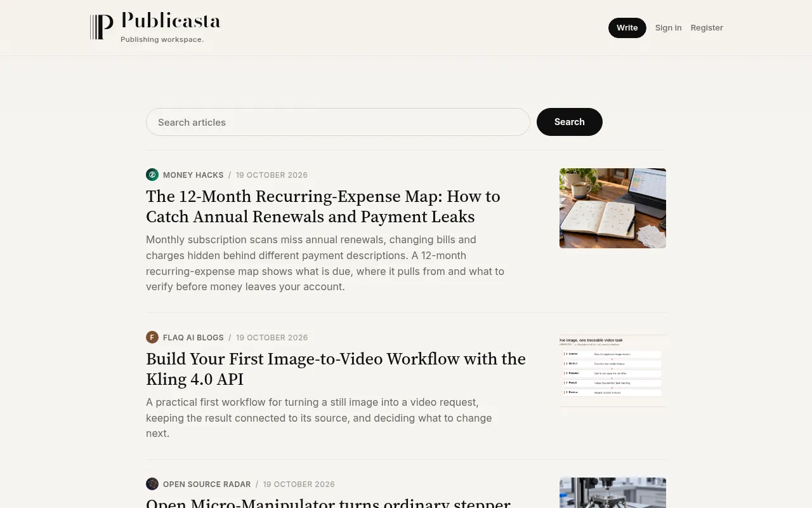Click the Publishing workspace tagline
Image resolution: width=812 pixels, height=508 pixels.
coord(162,39)
